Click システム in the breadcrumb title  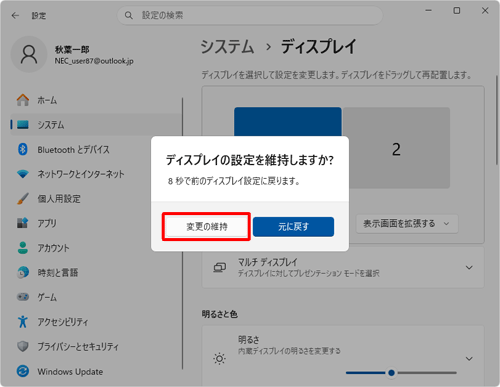pos(227,46)
